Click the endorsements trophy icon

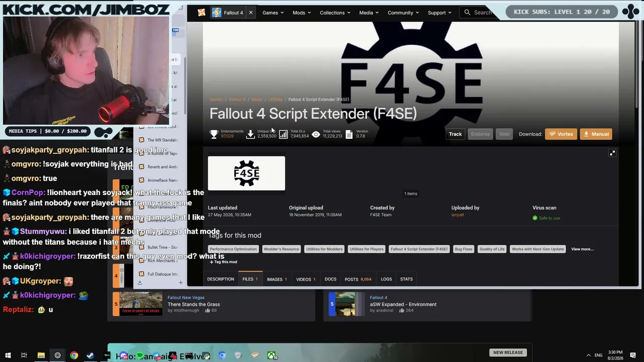point(214,134)
